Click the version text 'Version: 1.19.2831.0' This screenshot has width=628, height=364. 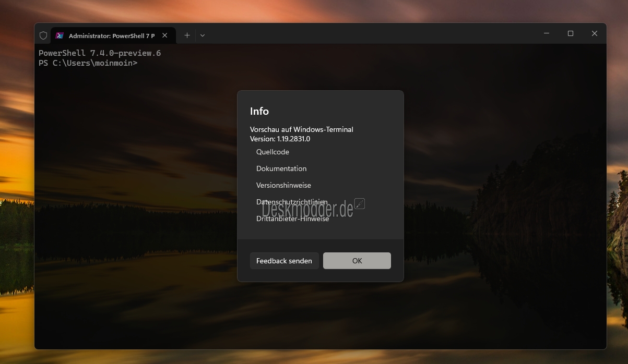pos(280,139)
